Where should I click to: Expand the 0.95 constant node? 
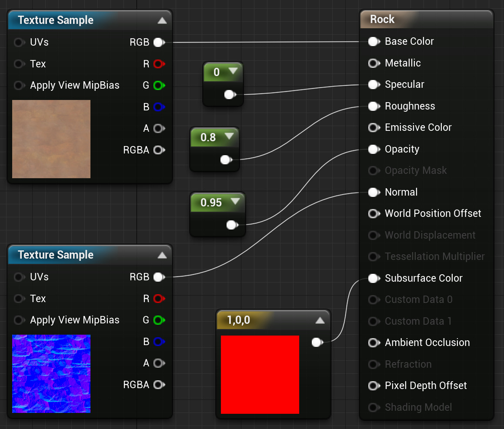(x=235, y=202)
